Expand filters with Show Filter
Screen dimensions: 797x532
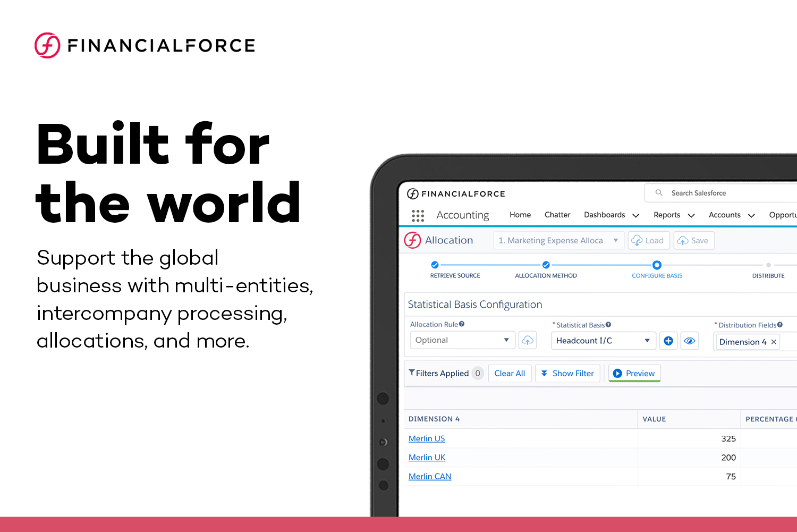(567, 373)
